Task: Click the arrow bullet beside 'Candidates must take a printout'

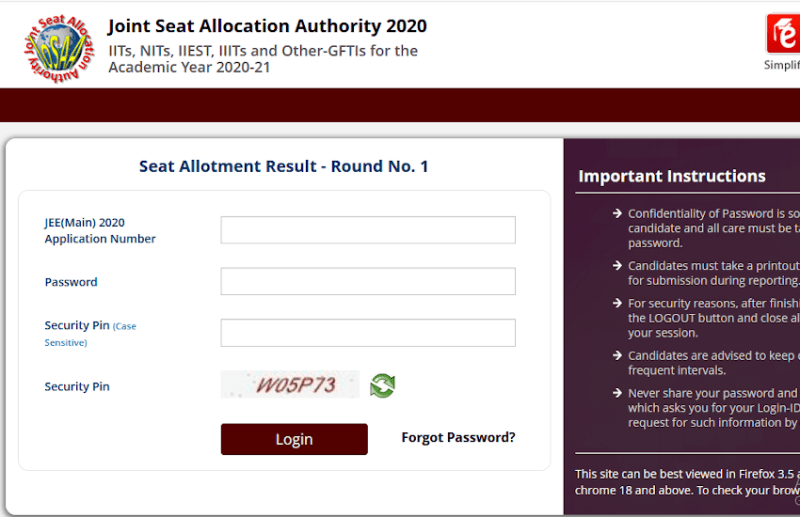Action: (x=617, y=266)
